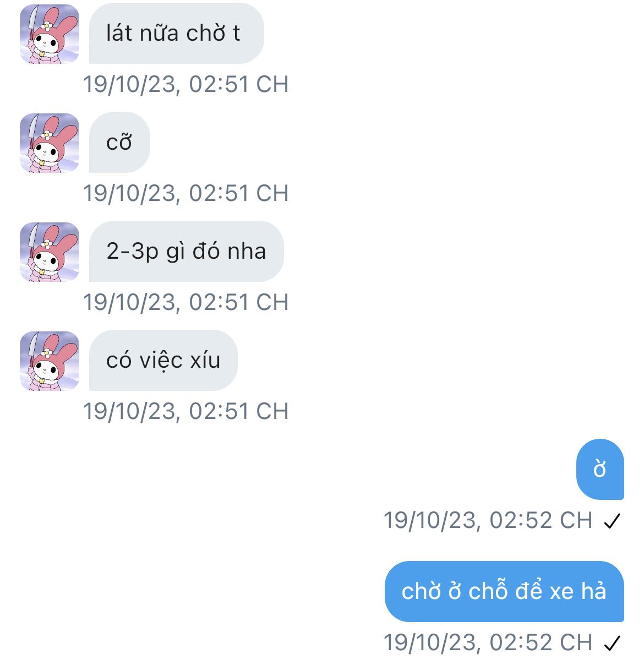Tap the "chờ ở chỗ để xe hả" bubble
The image size is (644, 670).
pyautogui.click(x=504, y=591)
